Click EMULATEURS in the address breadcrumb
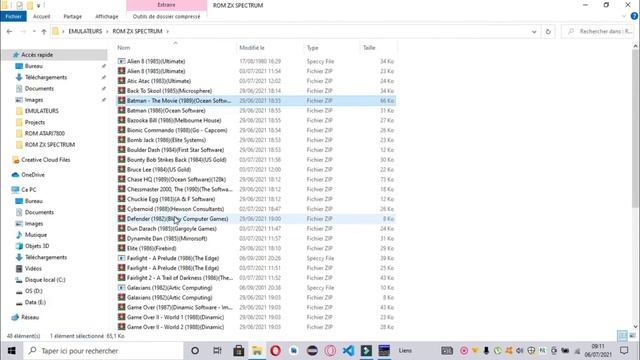 (85, 31)
